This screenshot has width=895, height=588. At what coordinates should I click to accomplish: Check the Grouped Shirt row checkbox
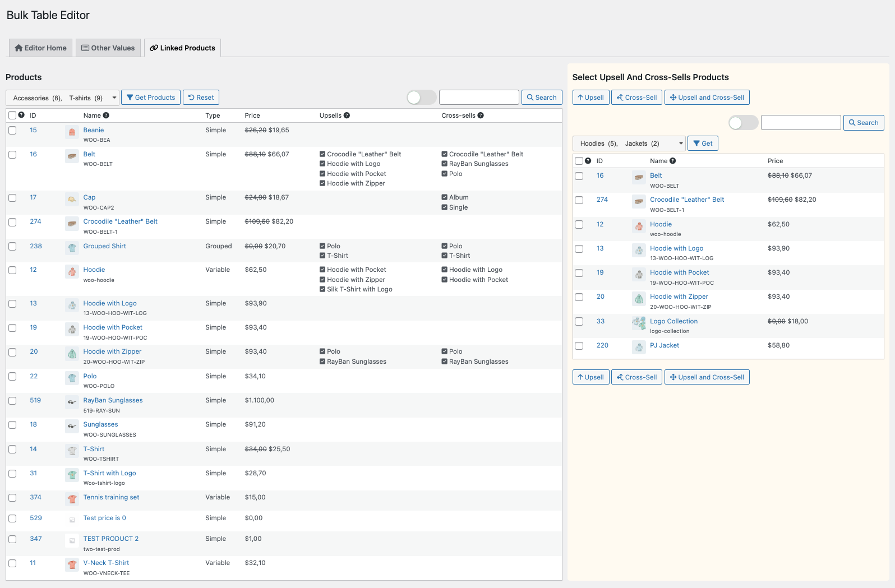pos(12,247)
